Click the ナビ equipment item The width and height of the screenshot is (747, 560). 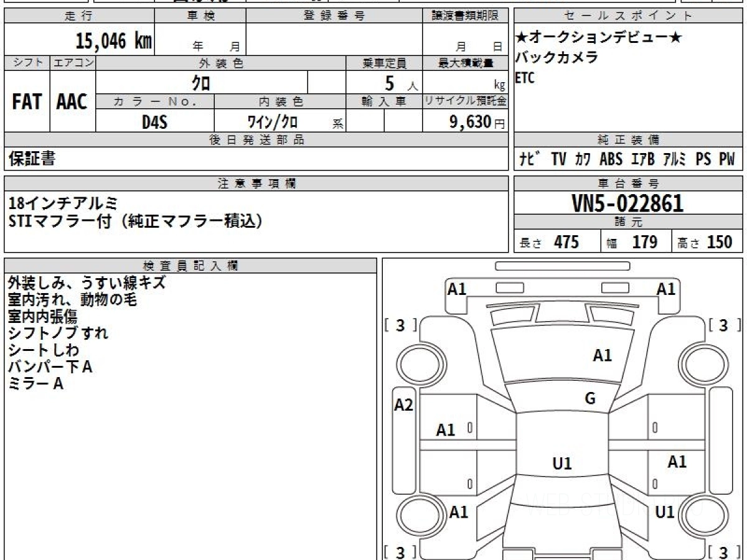point(529,159)
